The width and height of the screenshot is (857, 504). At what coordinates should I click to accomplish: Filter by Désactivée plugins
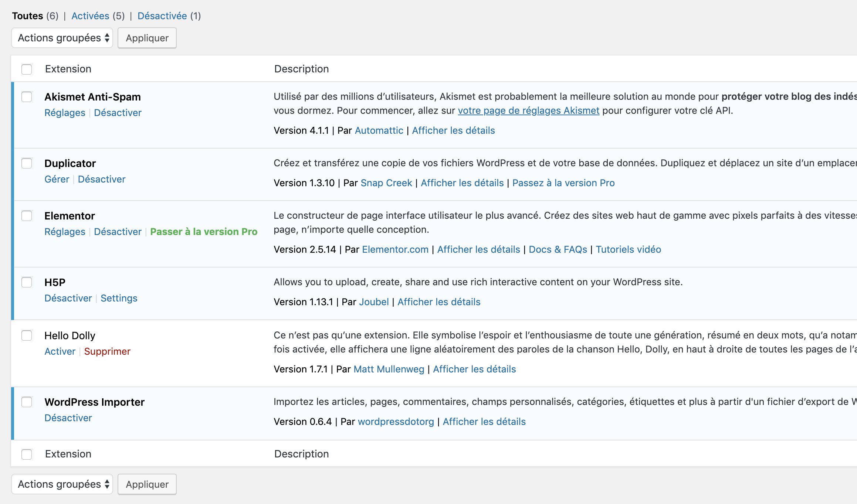[x=162, y=16]
